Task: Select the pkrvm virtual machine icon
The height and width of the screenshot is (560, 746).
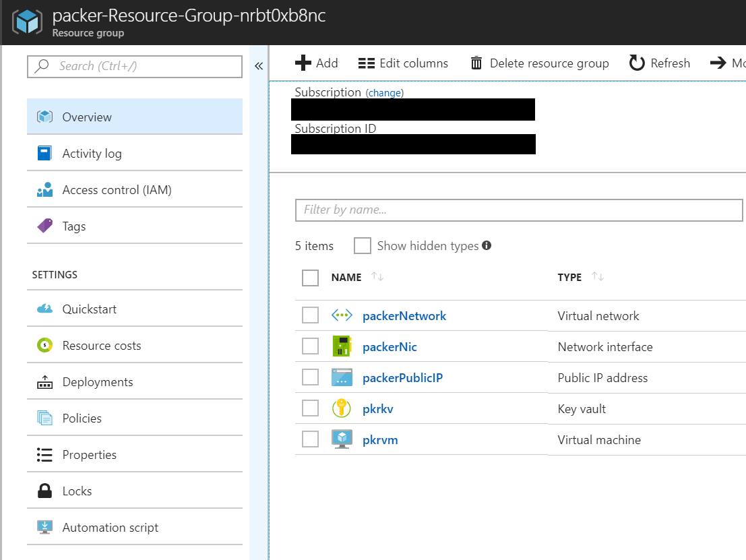Action: tap(342, 439)
